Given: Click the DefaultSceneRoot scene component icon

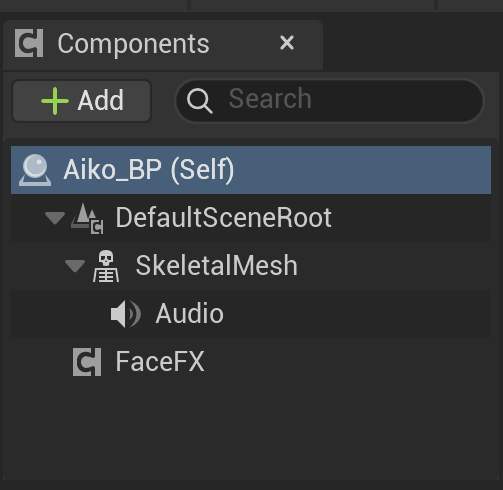Looking at the screenshot, I should pyautogui.click(x=87, y=219).
